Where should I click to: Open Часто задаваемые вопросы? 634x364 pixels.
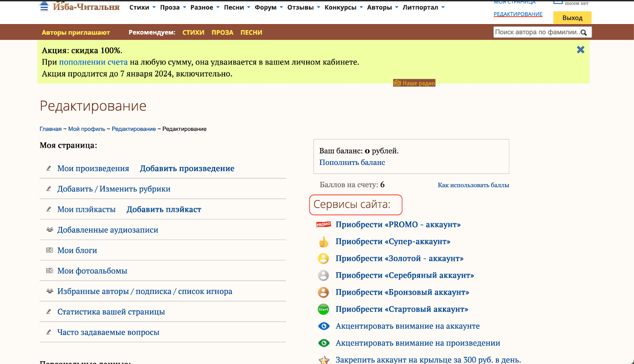pos(108,332)
